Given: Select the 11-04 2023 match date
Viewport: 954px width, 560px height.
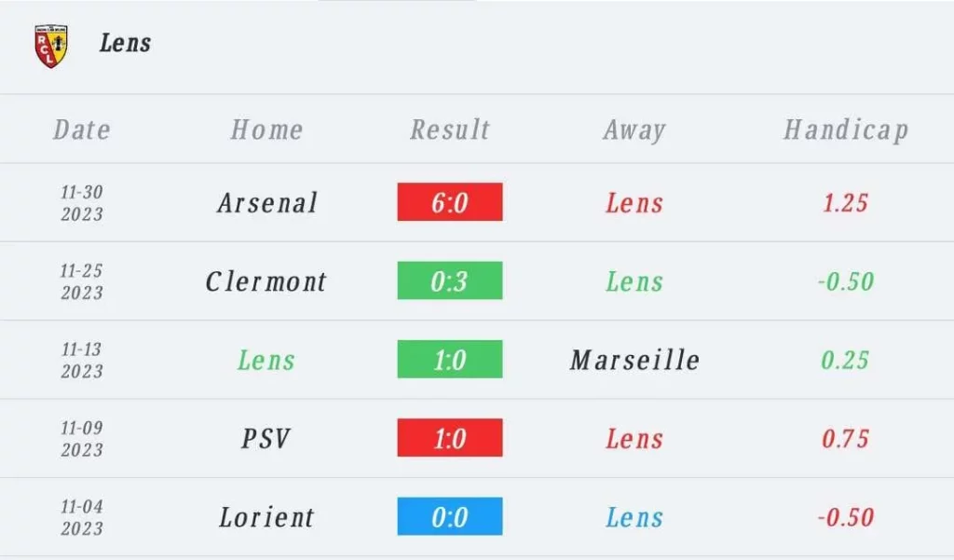Looking at the screenshot, I should tap(82, 517).
